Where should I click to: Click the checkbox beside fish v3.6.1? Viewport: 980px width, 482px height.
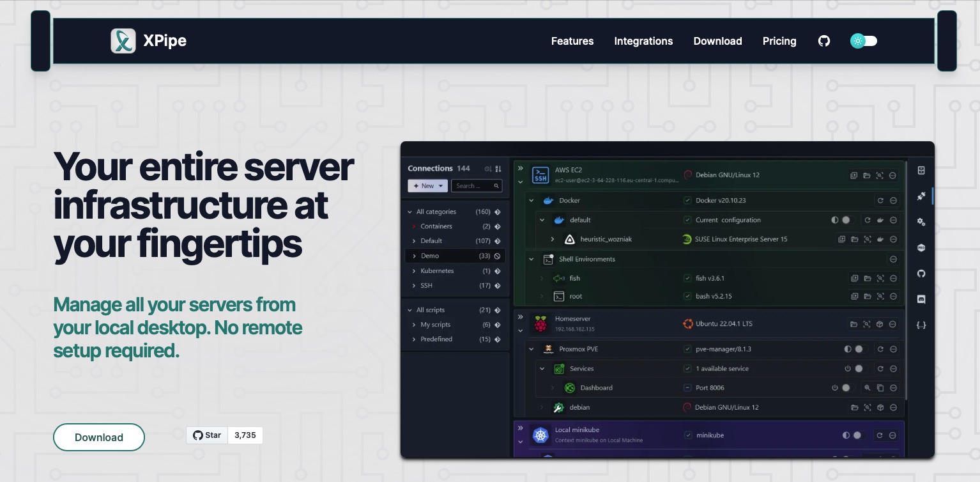pos(687,278)
